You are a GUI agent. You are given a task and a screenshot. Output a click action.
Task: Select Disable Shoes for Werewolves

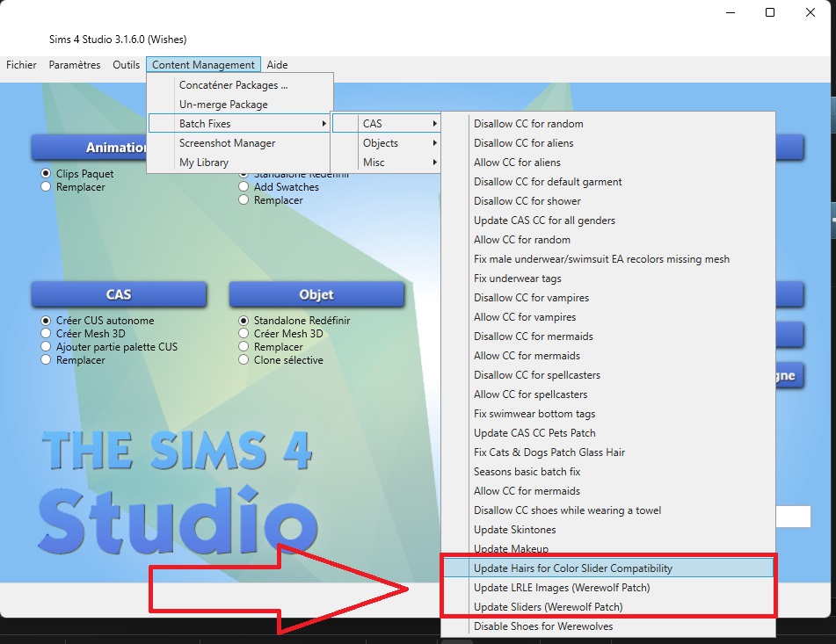point(607,626)
